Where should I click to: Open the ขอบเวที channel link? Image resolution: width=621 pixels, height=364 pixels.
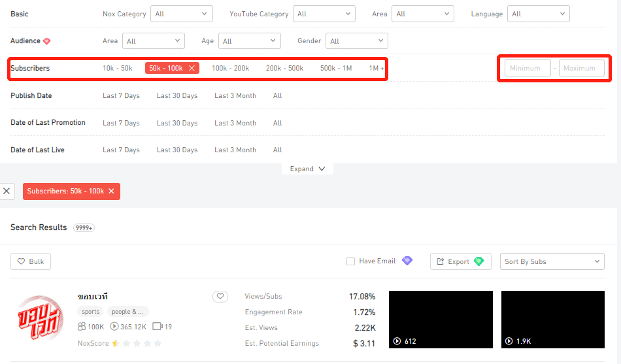click(x=92, y=297)
